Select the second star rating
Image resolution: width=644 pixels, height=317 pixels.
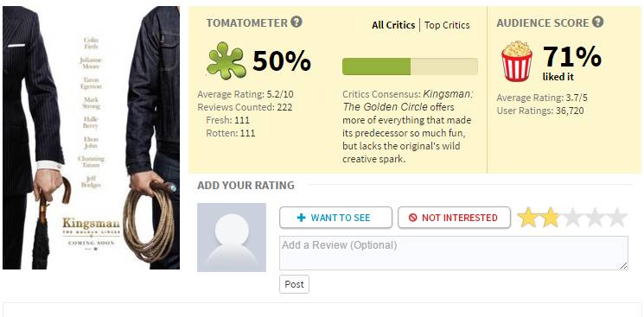tap(550, 218)
